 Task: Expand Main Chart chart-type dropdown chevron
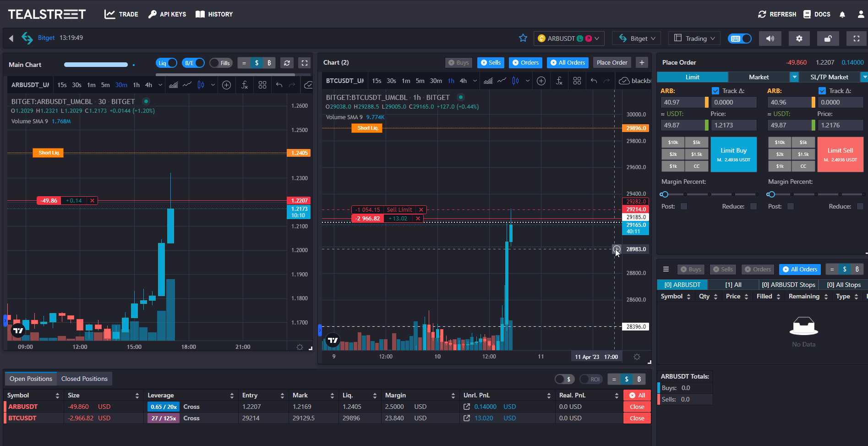213,85
